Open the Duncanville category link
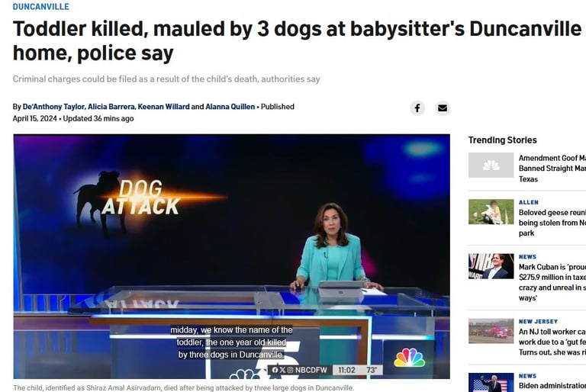Image resolution: width=586 pixels, height=392 pixels. [x=41, y=7]
